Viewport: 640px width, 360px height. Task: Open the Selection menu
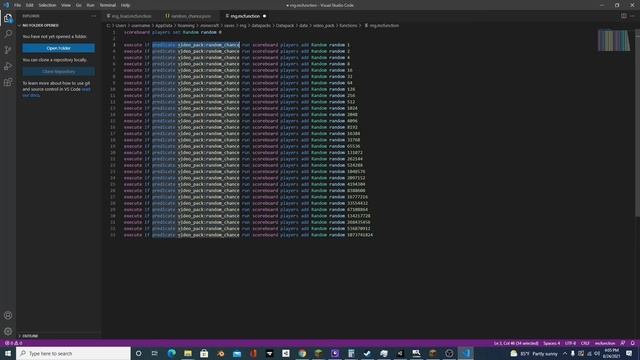[47, 5]
